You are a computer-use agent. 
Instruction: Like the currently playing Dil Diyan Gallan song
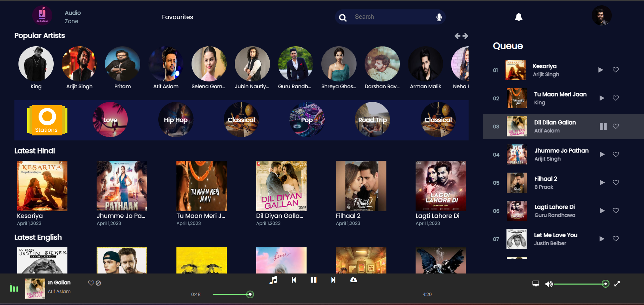click(91, 283)
